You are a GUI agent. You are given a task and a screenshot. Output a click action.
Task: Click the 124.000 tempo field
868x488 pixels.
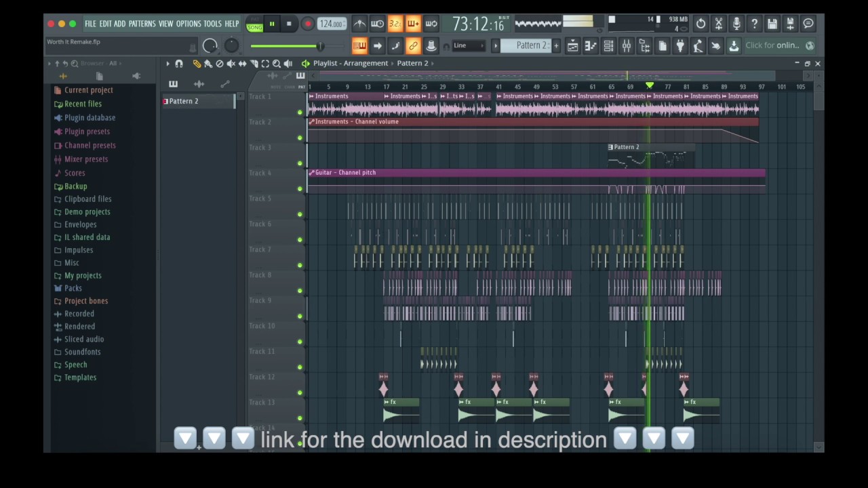pos(332,24)
